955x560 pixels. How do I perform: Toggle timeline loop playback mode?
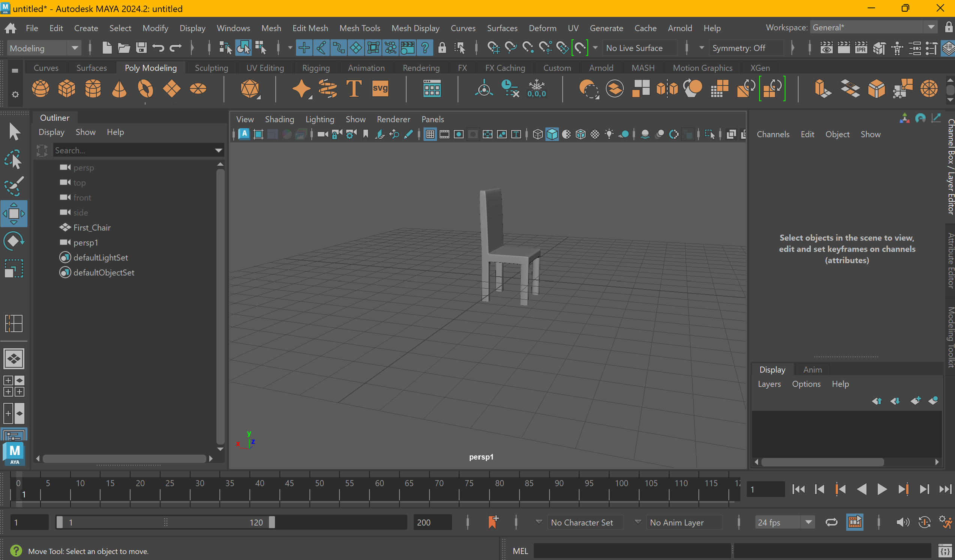click(x=831, y=523)
